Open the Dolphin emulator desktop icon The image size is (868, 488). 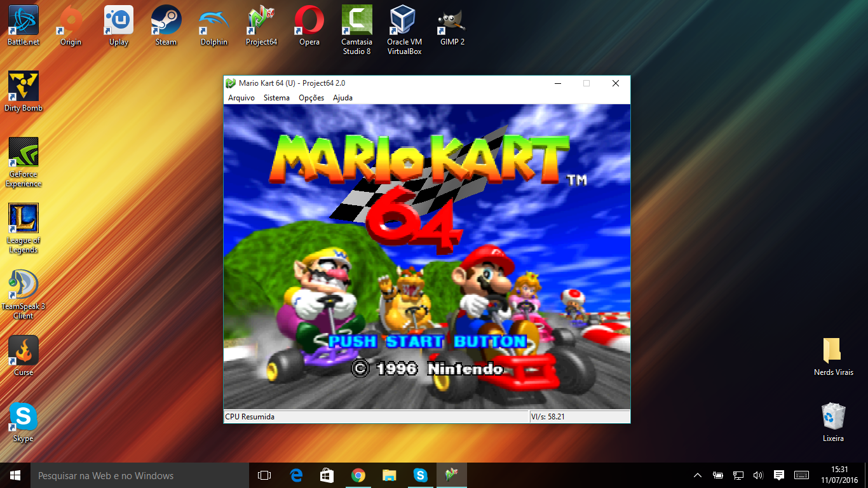tap(214, 19)
